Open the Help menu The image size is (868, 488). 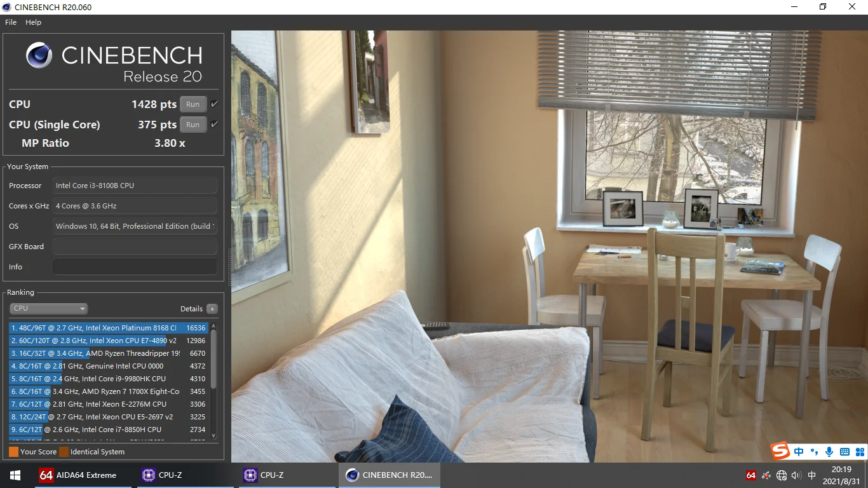tap(33, 22)
